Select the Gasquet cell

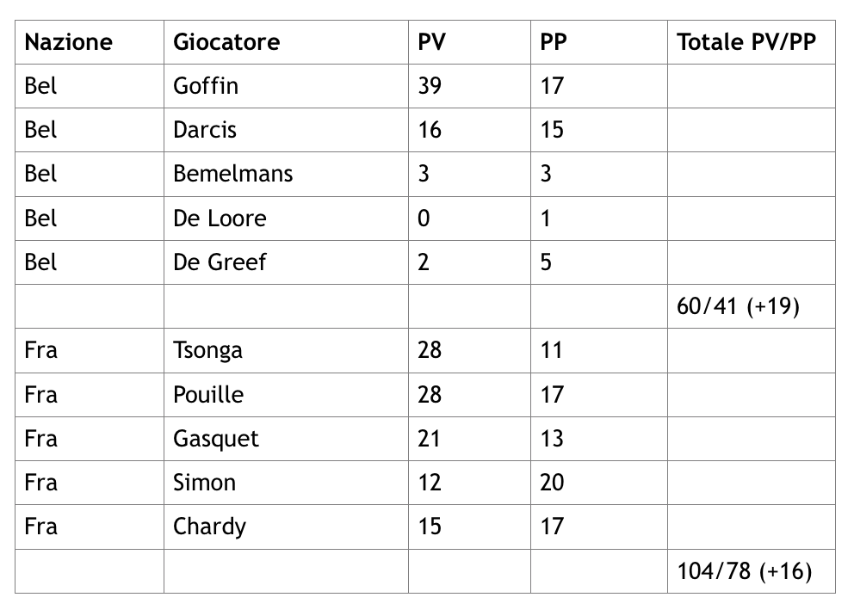[x=216, y=439]
